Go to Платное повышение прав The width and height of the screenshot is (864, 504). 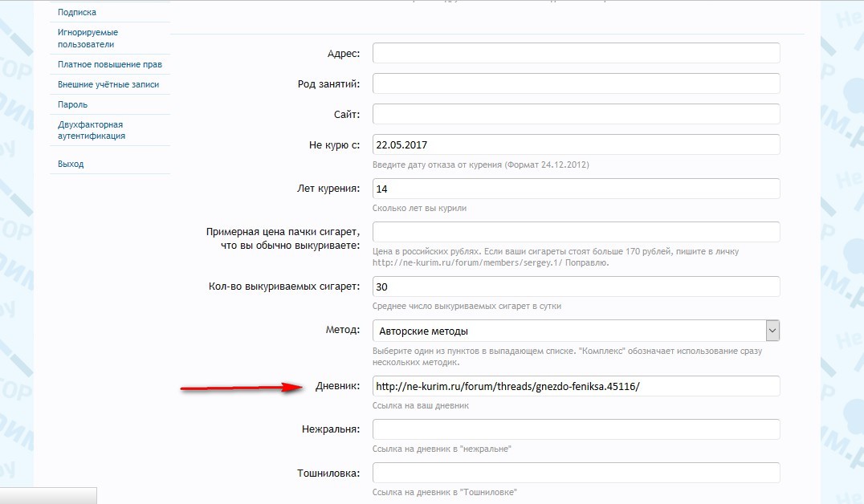coord(110,64)
